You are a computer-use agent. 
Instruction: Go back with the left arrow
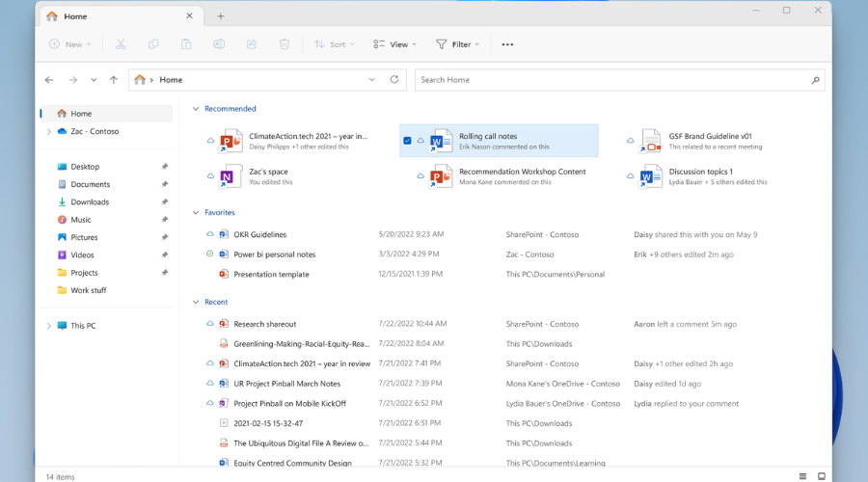(x=49, y=80)
